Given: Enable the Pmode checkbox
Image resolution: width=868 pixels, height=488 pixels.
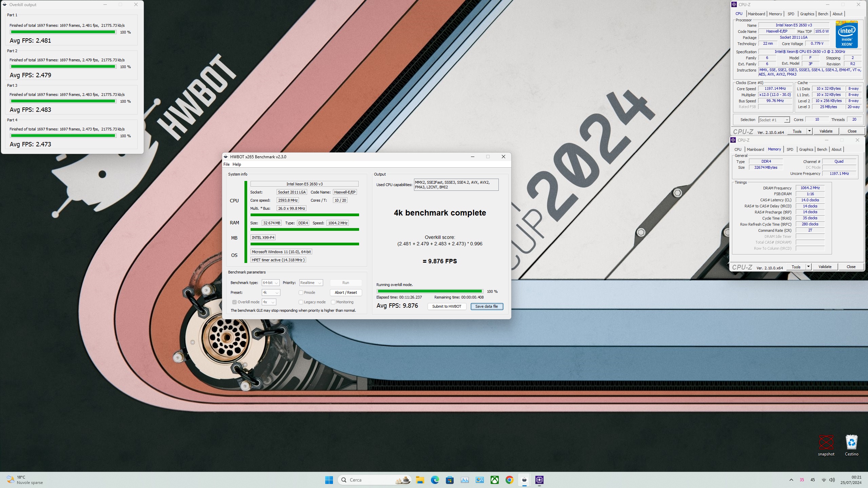Looking at the screenshot, I should click(301, 292).
